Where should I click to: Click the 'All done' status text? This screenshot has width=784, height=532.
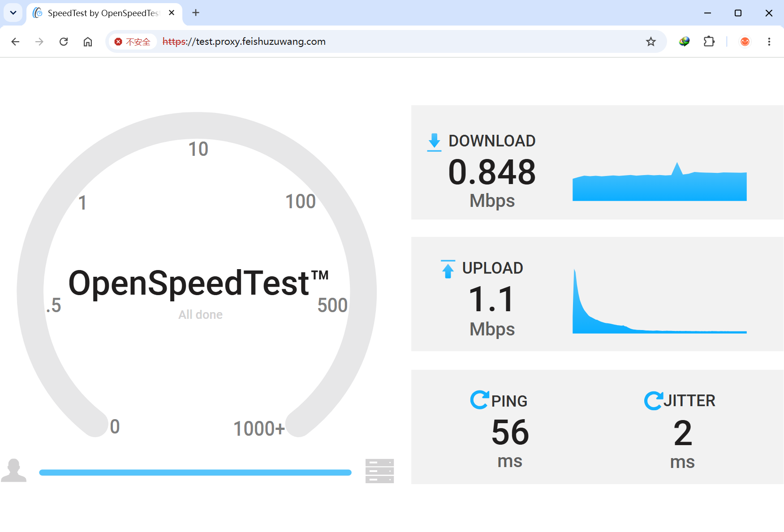(200, 315)
